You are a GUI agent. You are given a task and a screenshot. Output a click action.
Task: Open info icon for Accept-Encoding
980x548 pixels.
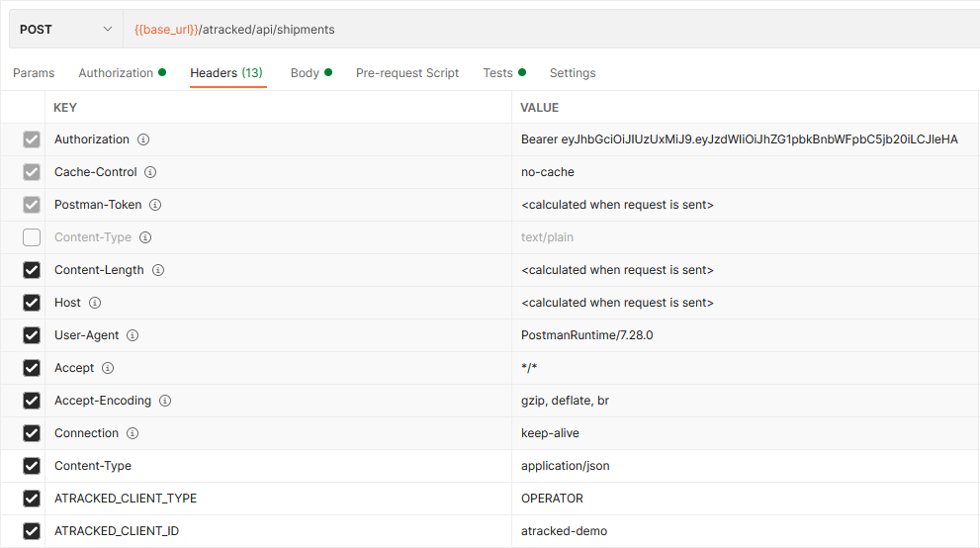point(165,401)
